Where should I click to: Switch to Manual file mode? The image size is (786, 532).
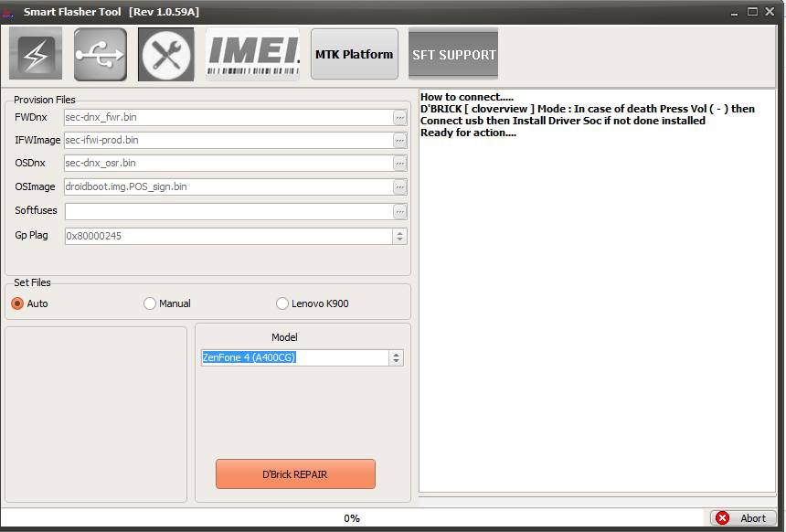149,303
